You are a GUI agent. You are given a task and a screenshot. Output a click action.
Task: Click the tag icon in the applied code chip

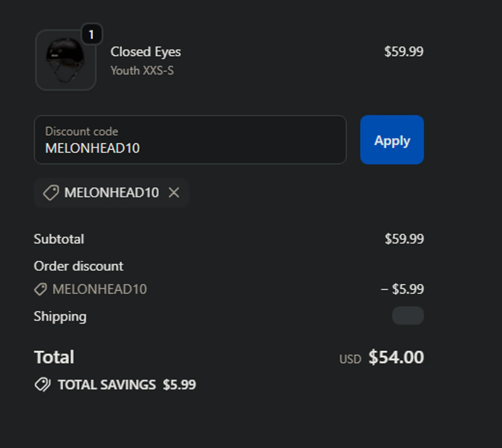[51, 193]
